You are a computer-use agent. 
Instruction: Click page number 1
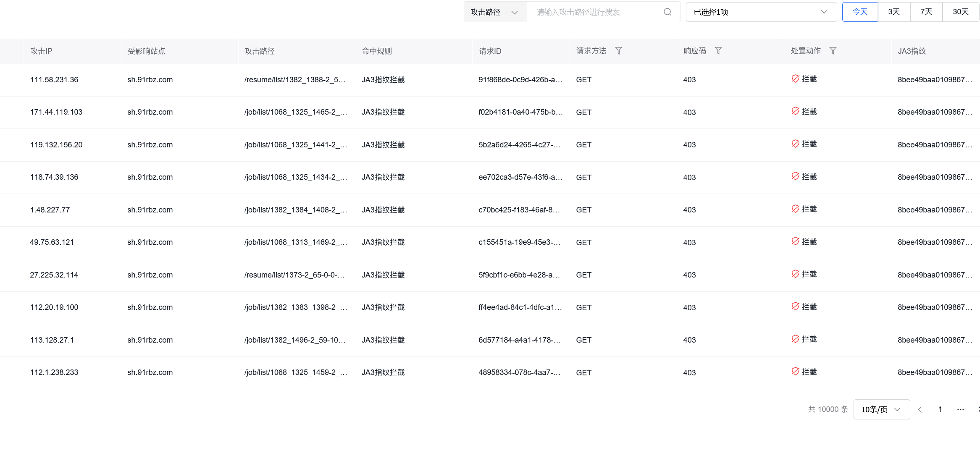pos(940,409)
